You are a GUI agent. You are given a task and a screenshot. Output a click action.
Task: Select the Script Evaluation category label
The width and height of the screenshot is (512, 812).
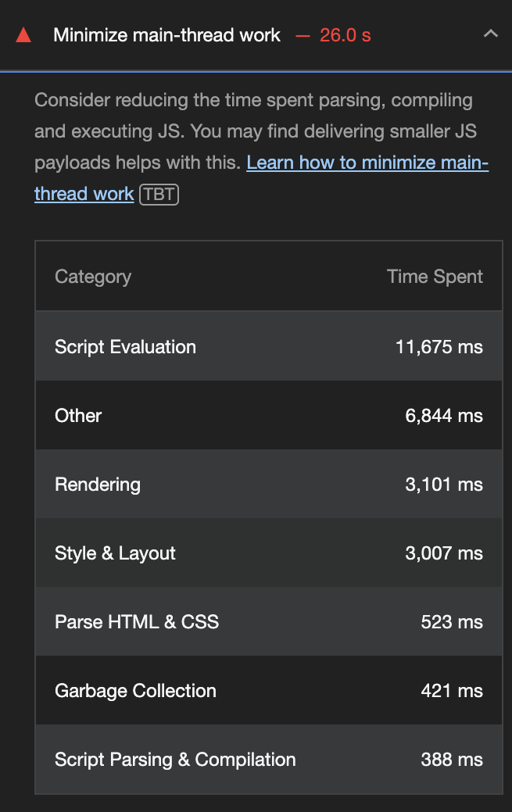tap(125, 347)
